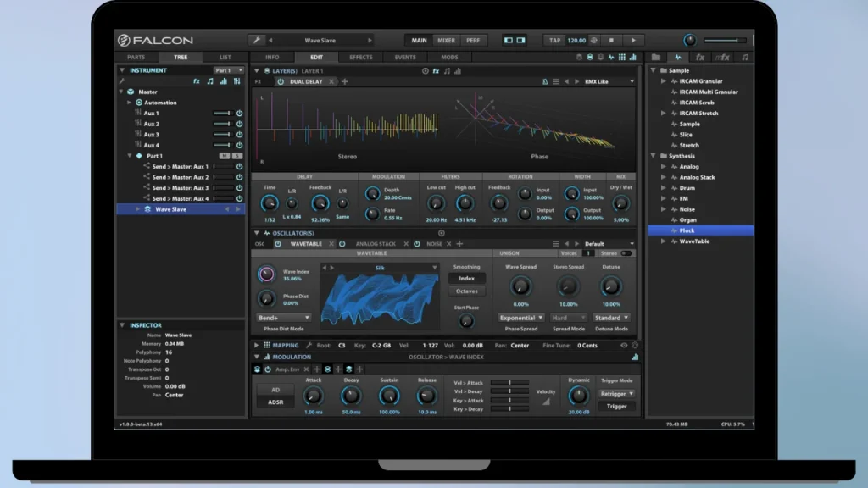Go to next Dual Delay preset arrow
The width and height of the screenshot is (868, 488).
point(576,81)
